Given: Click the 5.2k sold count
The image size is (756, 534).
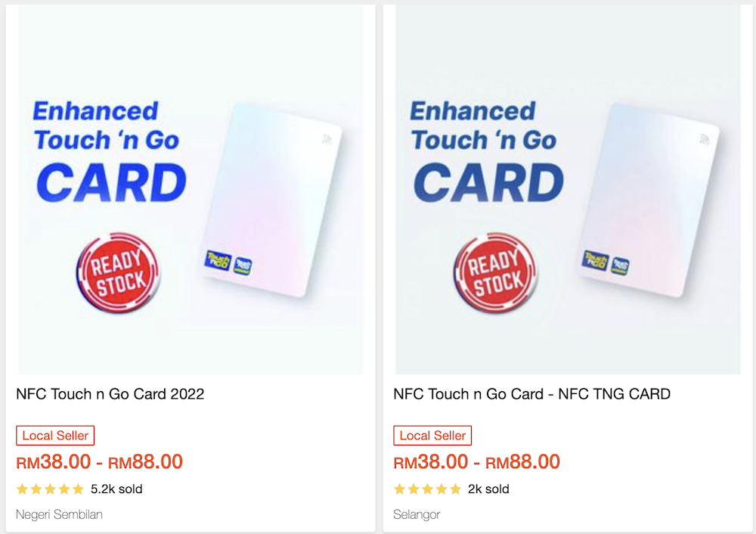Looking at the screenshot, I should point(116,489).
